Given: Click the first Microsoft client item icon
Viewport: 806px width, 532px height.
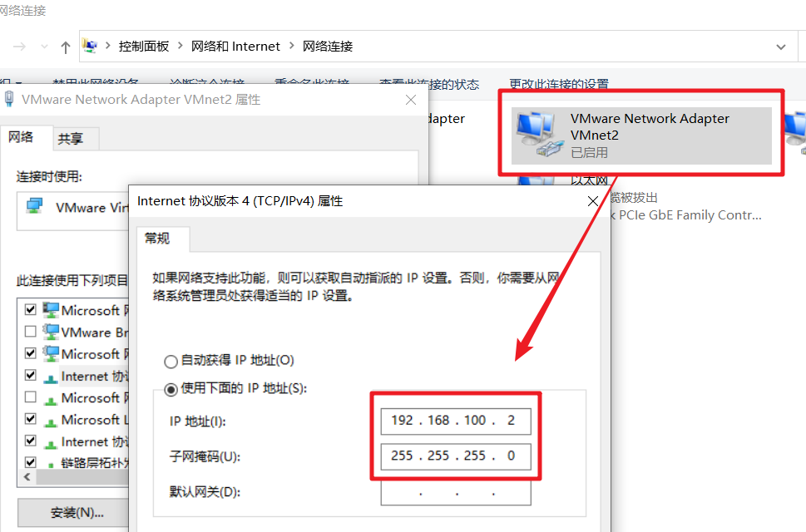Looking at the screenshot, I should (51, 310).
